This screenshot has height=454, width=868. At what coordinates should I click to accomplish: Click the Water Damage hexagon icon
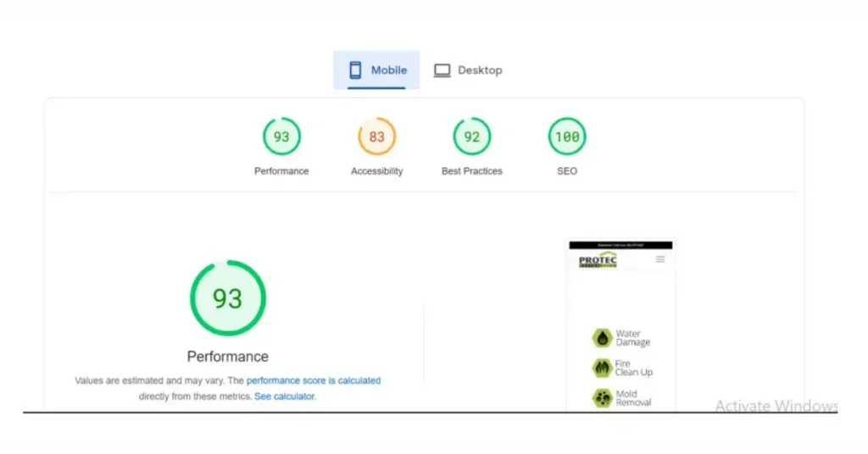[603, 338]
